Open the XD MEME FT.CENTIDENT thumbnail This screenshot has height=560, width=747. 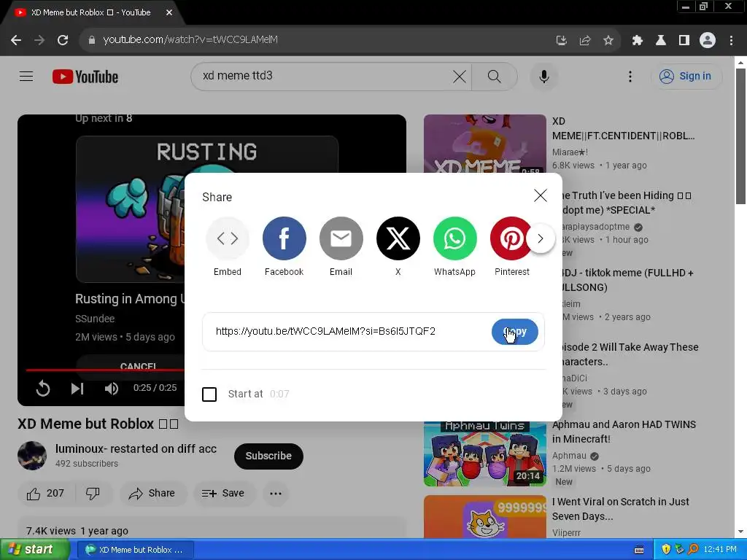(x=485, y=144)
